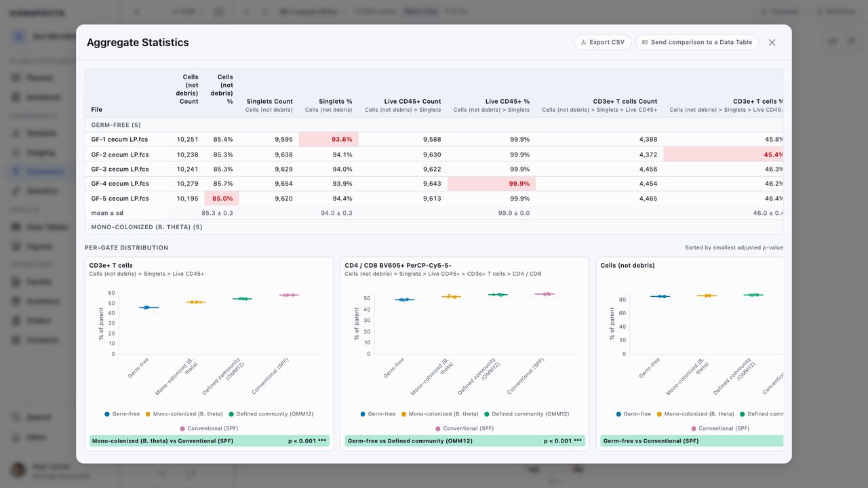Send comparison to a Data Table
The height and width of the screenshot is (488, 868).
point(697,42)
